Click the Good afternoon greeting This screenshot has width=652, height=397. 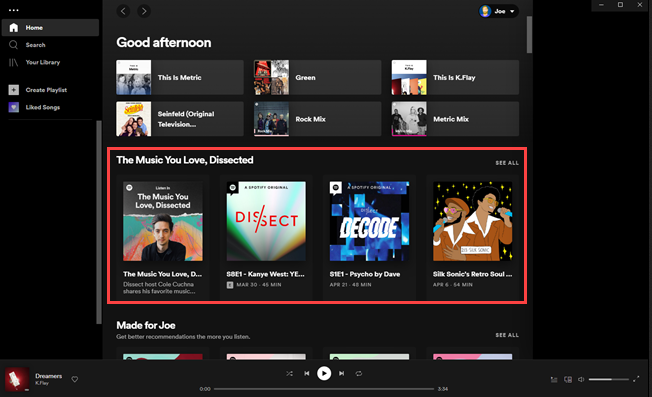[x=163, y=42]
